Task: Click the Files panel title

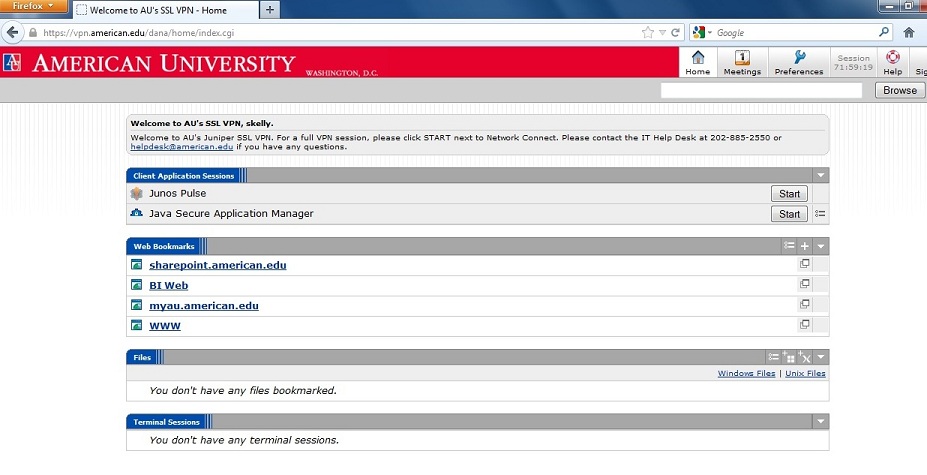Action: pos(142,357)
